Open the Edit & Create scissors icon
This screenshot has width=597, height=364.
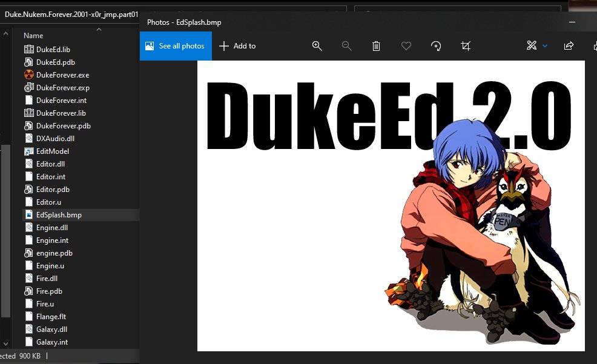coord(532,45)
